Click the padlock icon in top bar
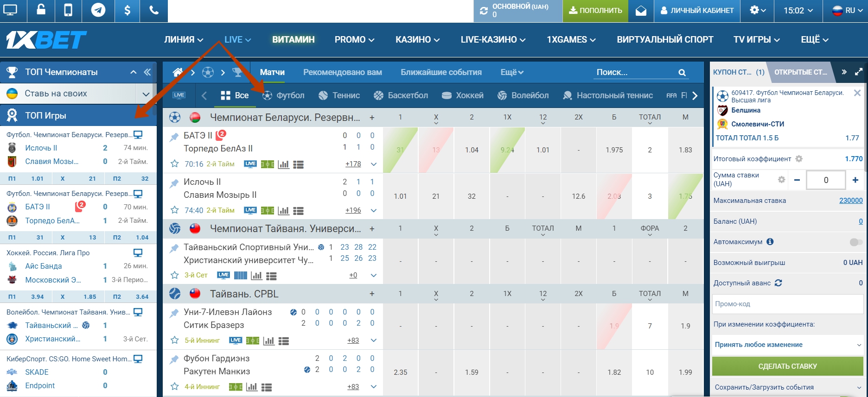 [x=41, y=10]
